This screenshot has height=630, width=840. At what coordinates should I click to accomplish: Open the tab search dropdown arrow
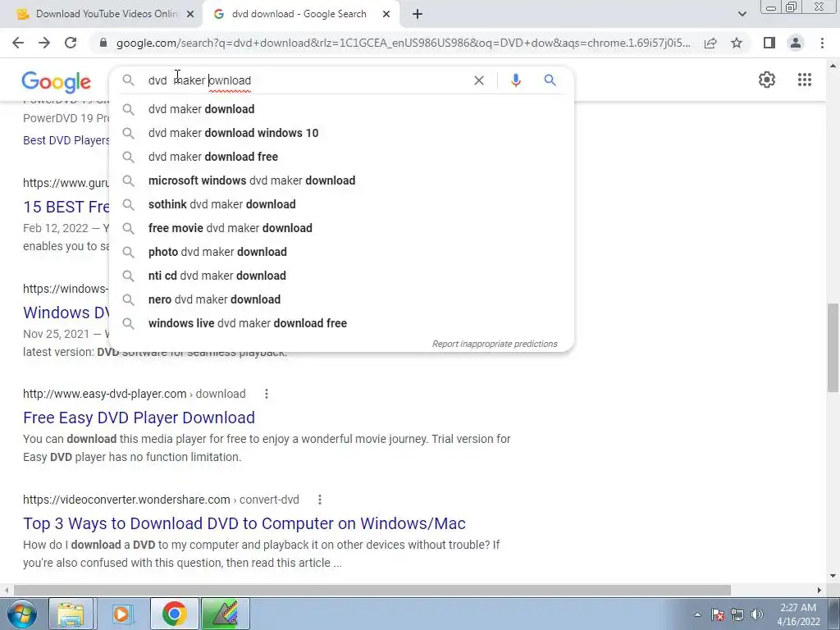pos(742,14)
